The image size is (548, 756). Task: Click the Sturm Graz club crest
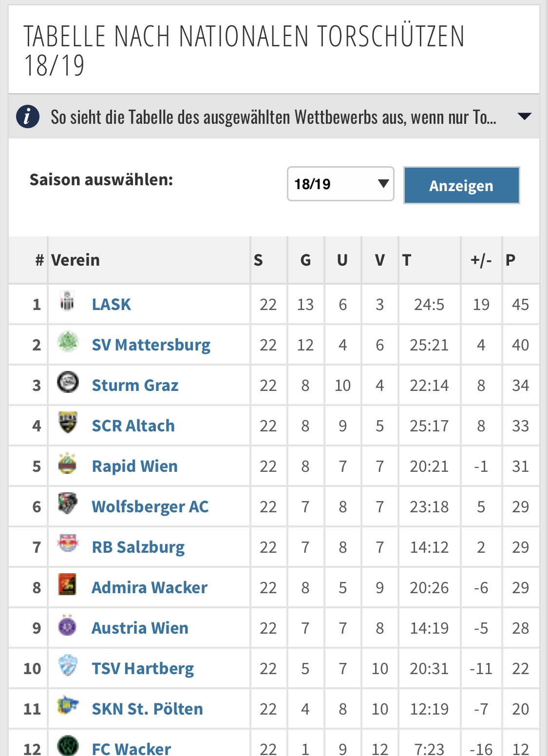pos(67,382)
